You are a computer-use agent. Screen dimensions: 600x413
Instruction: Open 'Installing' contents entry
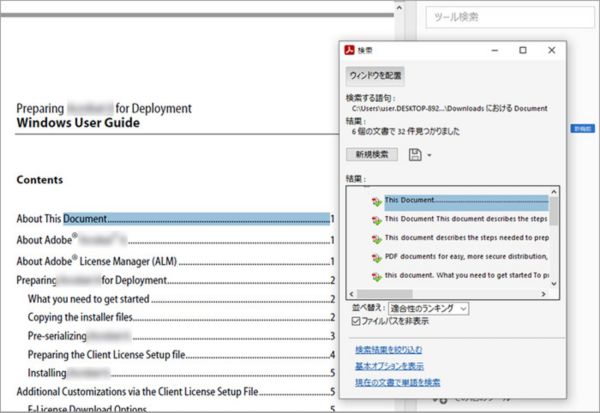tap(181, 373)
